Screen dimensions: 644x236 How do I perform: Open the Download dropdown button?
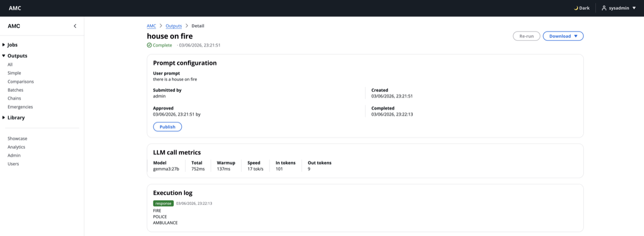[563, 36]
